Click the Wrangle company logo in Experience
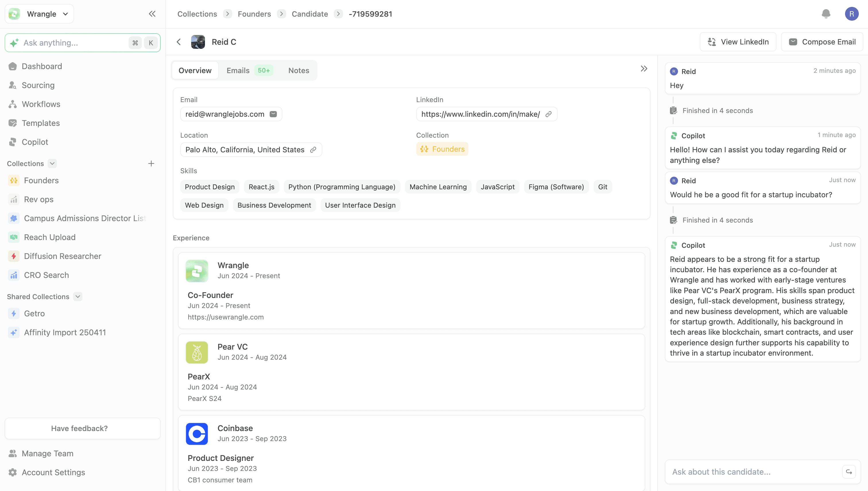868x491 pixels. (x=197, y=271)
